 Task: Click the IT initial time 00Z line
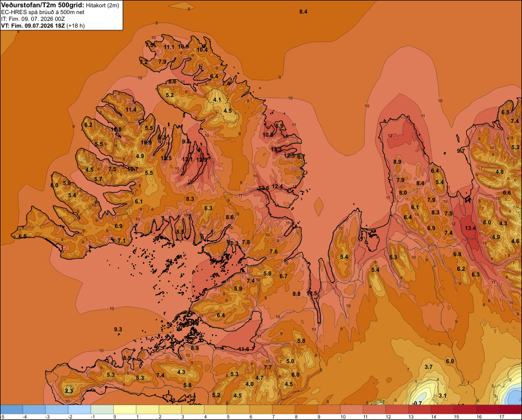(x=33, y=19)
